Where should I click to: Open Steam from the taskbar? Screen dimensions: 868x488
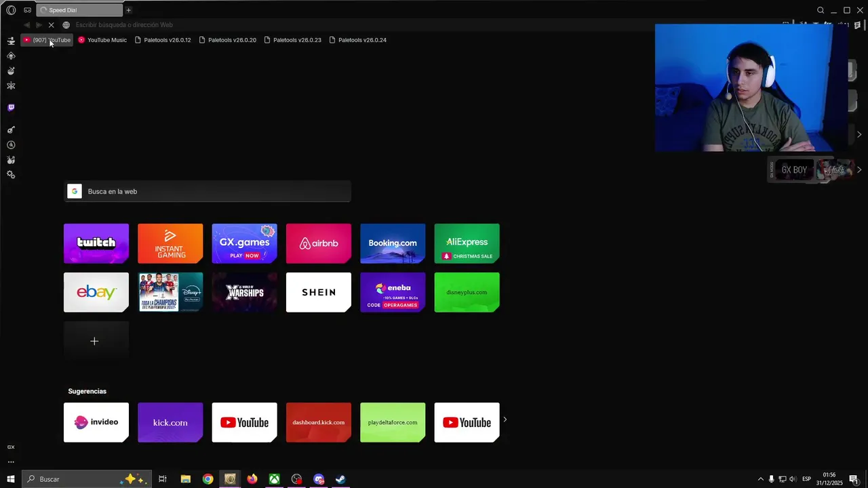340,479
